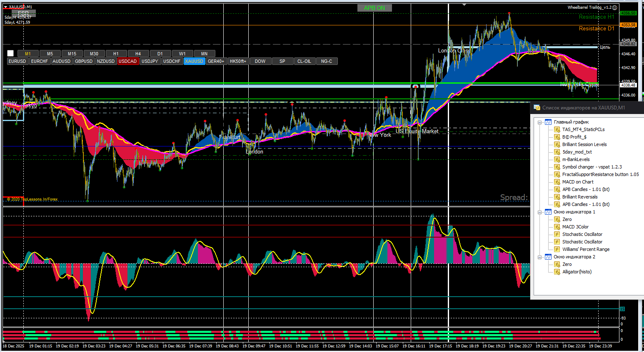This screenshot has width=644, height=352.
Task: Click the Resistance H1 chart label
Action: [x=597, y=17]
